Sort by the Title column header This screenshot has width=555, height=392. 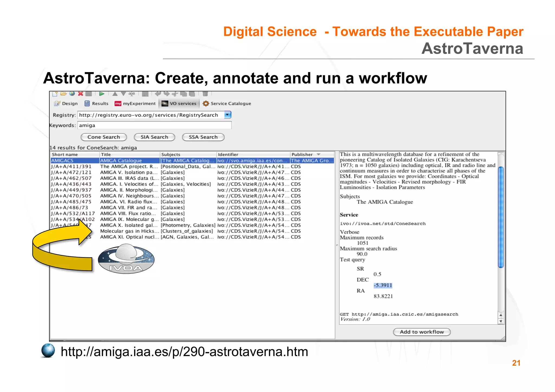tap(130, 154)
